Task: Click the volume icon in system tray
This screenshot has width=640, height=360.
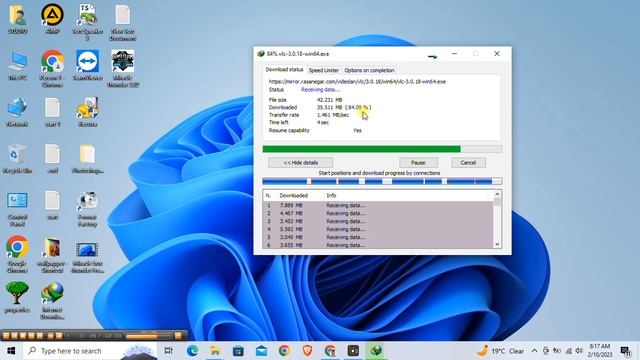Action: pos(579,351)
